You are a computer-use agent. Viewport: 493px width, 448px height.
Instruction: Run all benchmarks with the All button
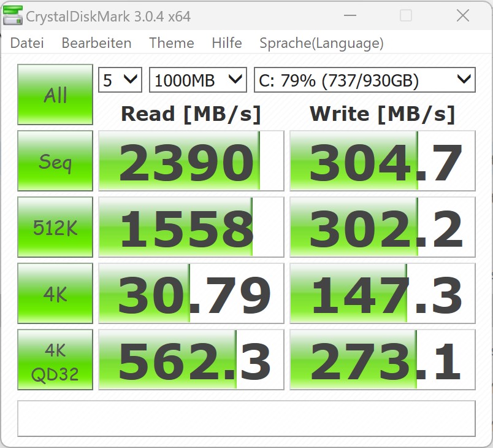click(x=55, y=95)
